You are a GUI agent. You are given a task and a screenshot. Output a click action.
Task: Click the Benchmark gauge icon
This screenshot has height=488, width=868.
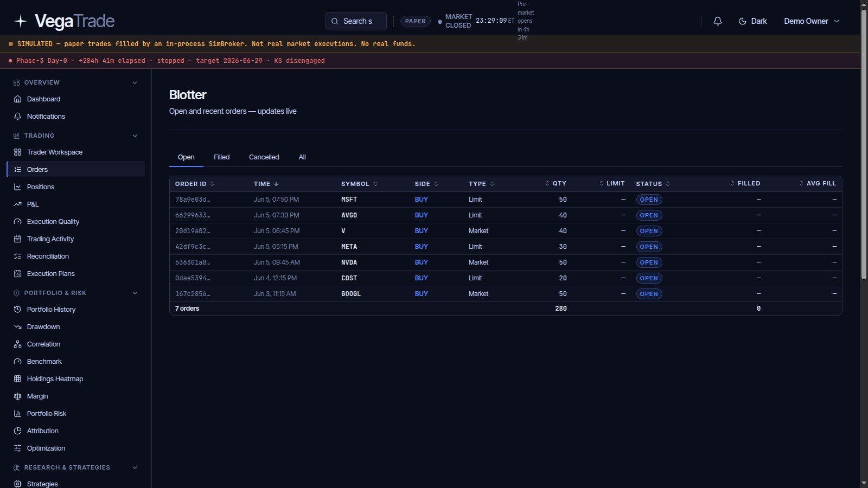17,362
